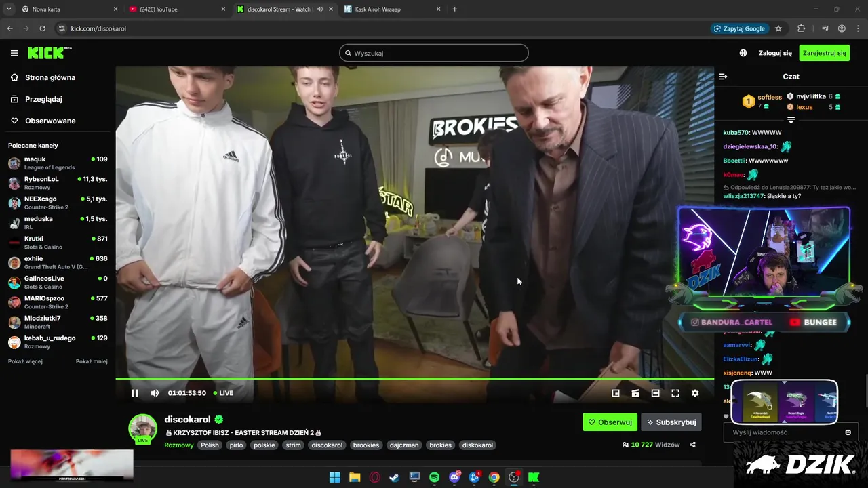Click Pokaż więcej under channels
The width and height of the screenshot is (868, 488).
(x=25, y=361)
